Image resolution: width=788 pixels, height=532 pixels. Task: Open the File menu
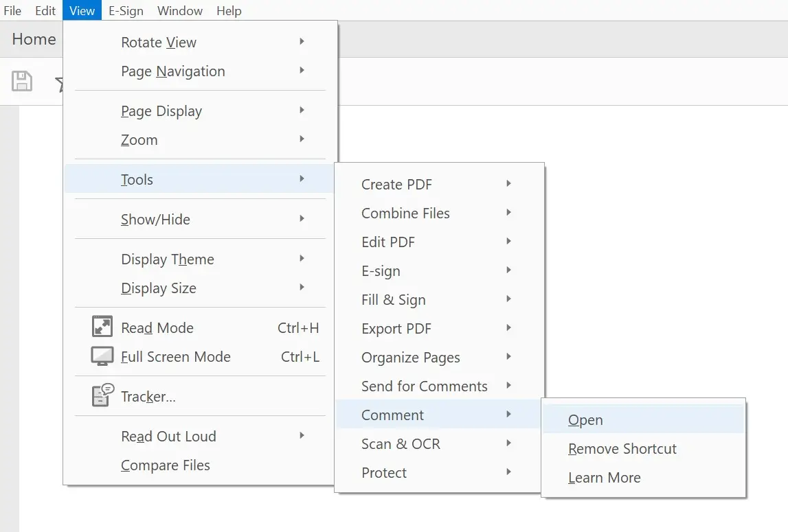point(12,10)
